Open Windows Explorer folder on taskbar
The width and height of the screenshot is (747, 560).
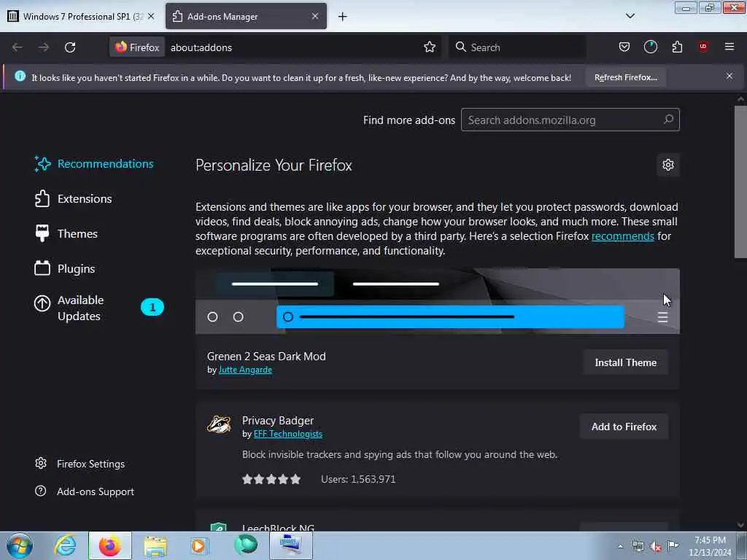[x=155, y=545]
